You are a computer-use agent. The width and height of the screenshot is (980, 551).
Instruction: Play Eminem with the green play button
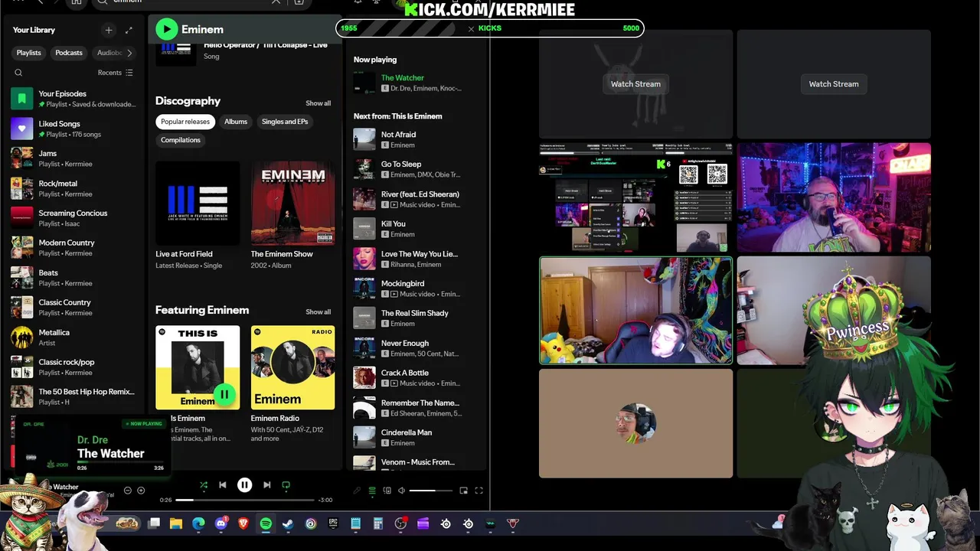(166, 29)
